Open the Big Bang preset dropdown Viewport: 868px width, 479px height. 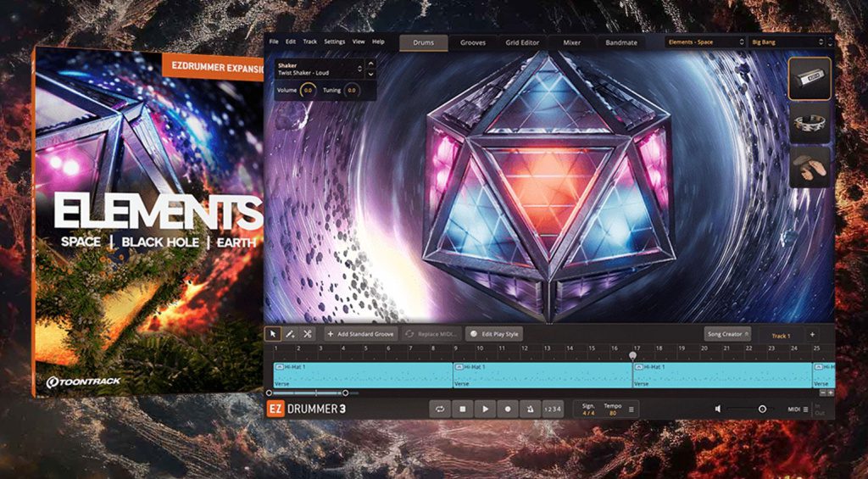point(787,42)
